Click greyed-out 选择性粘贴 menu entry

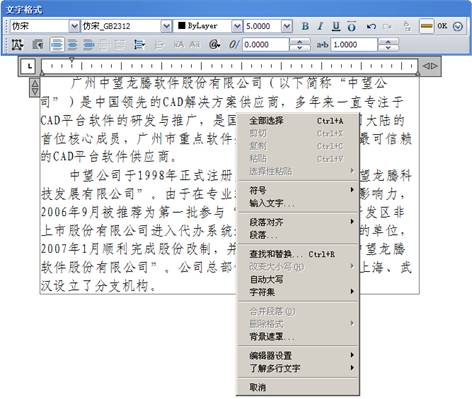click(x=298, y=171)
